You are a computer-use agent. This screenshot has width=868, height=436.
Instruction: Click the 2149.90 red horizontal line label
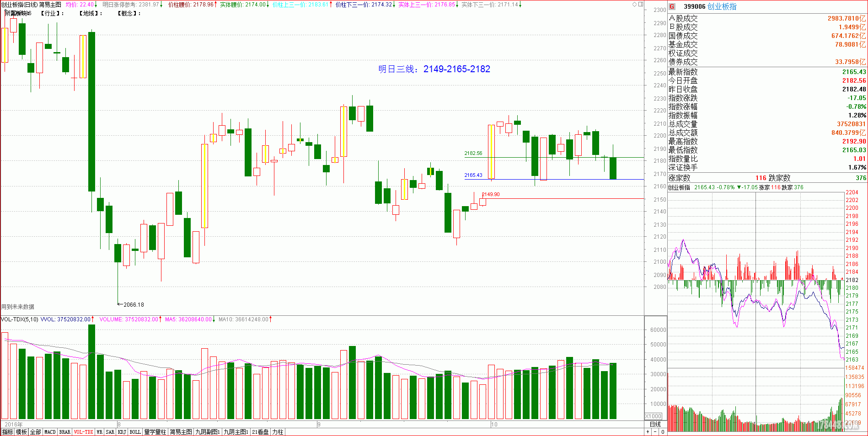491,194
